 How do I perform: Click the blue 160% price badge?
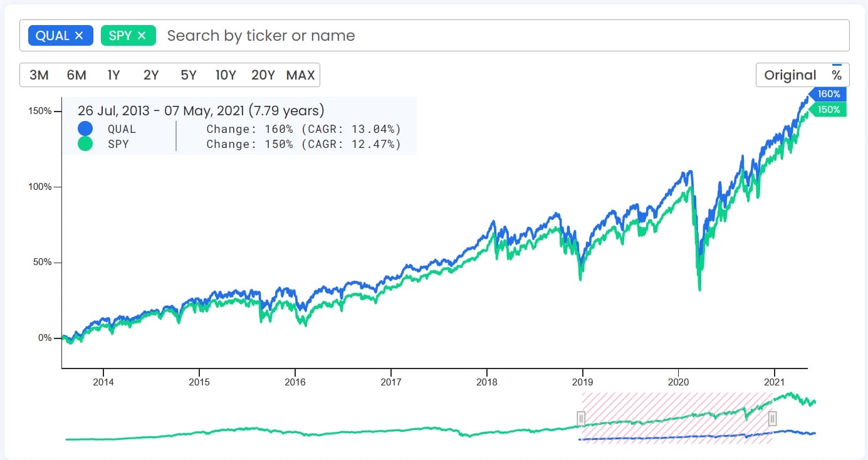829,93
